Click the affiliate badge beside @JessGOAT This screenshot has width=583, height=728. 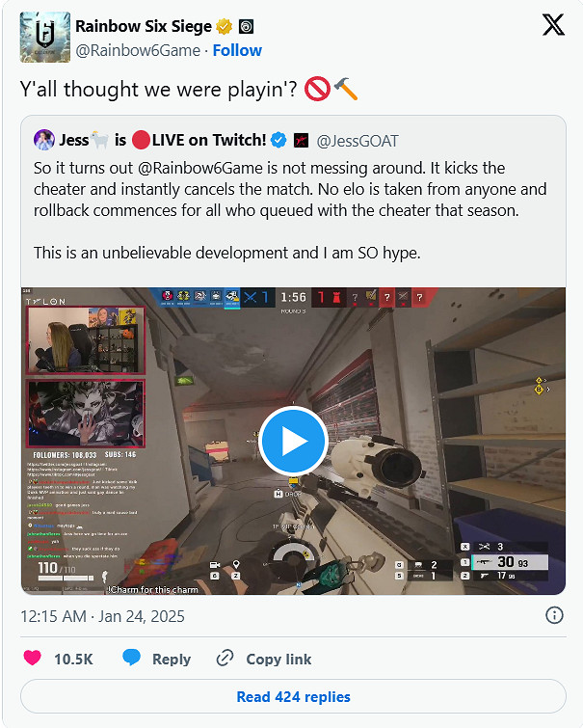pos(302,140)
